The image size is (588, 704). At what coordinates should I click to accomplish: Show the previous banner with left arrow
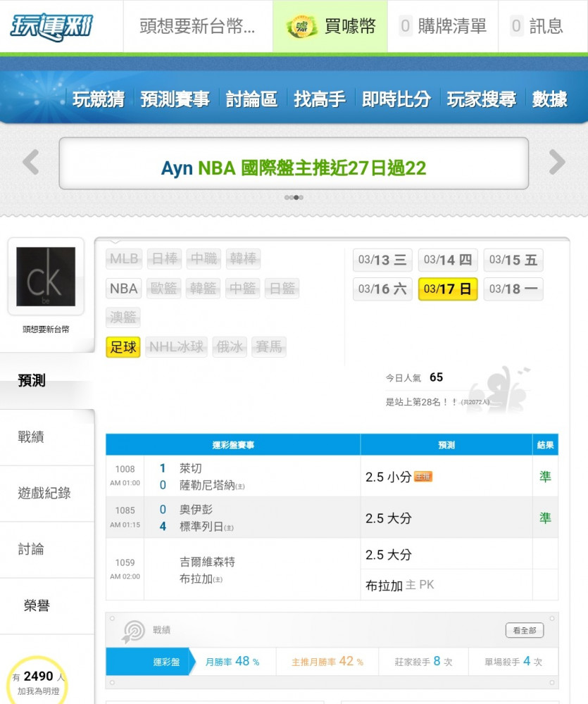(30, 162)
